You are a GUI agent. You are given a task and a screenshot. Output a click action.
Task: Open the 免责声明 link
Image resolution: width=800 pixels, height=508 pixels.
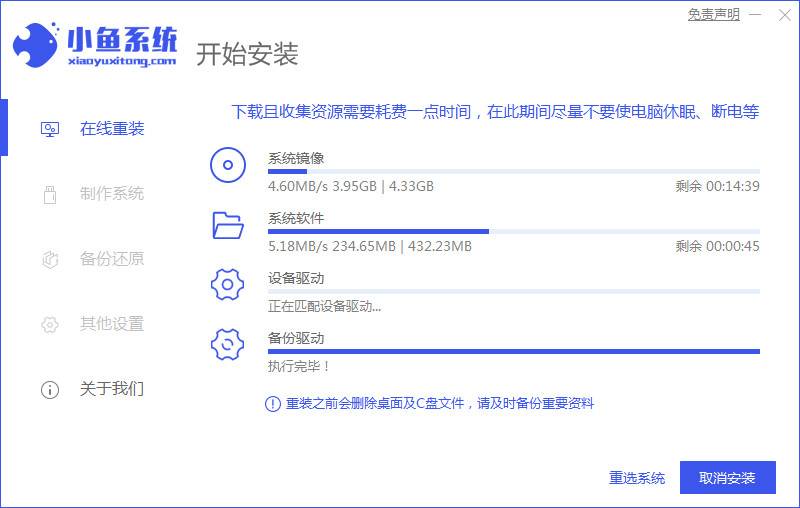pyautogui.click(x=714, y=15)
